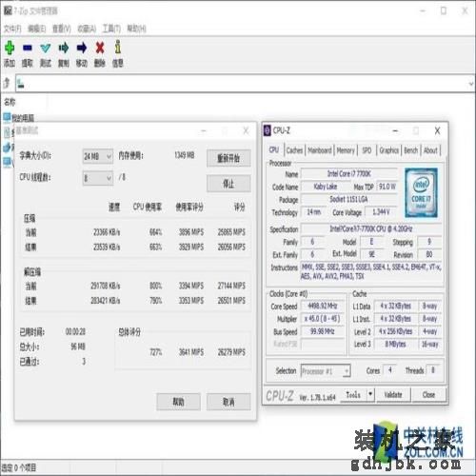Open the dictionary size 24 MB dropdown

click(x=98, y=156)
